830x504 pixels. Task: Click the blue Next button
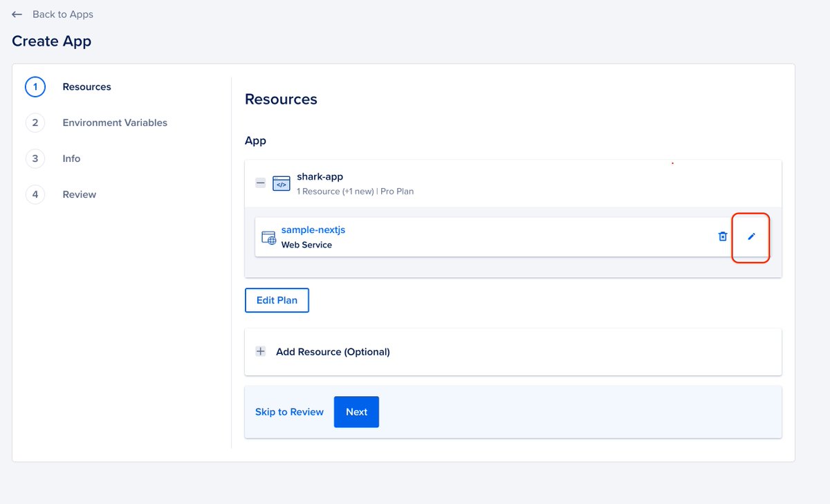pos(356,412)
